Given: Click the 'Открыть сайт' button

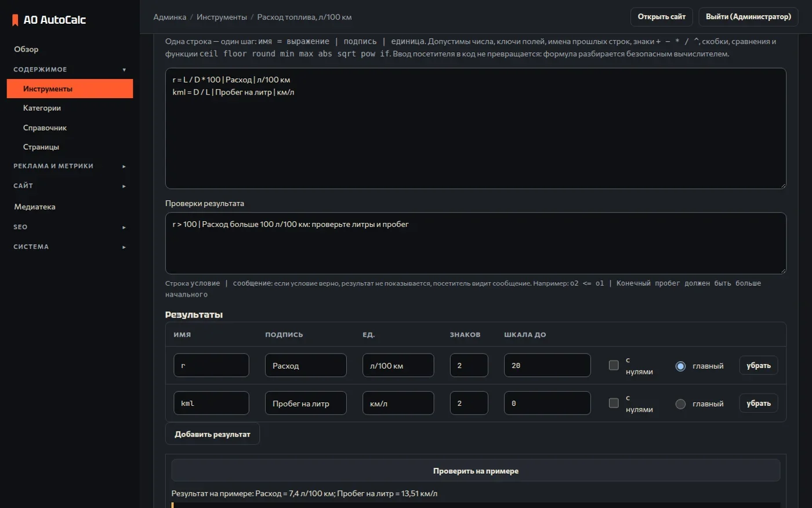Looking at the screenshot, I should pyautogui.click(x=662, y=17).
